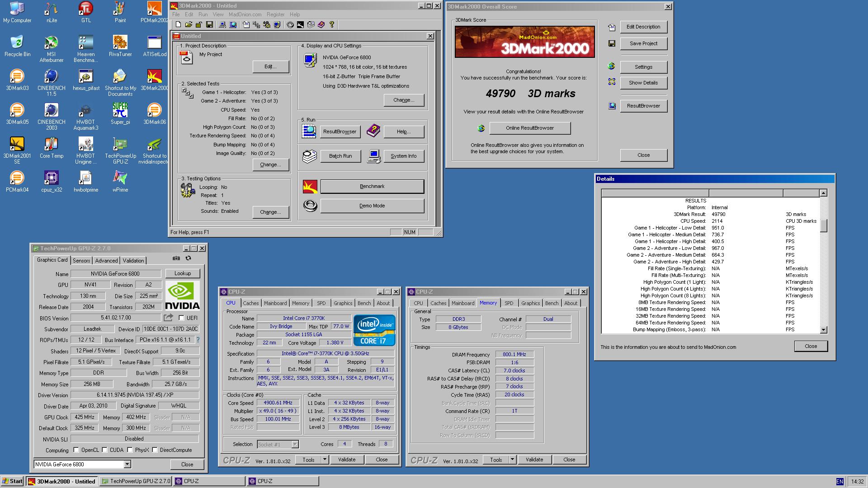Open the 3DMark2001 SE desktop icon
Screen dimensions: 868x488
(17, 151)
